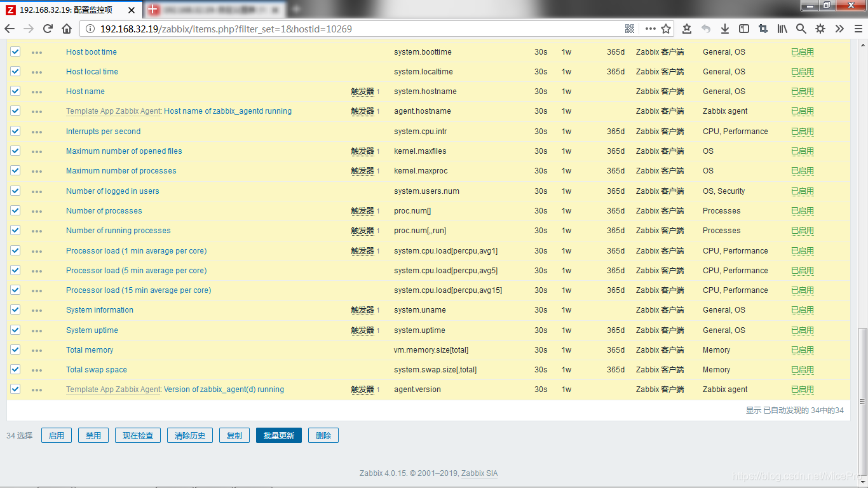The image size is (868, 488).
Task: Toggle the Interrupts per second checkbox
Action: tap(15, 131)
